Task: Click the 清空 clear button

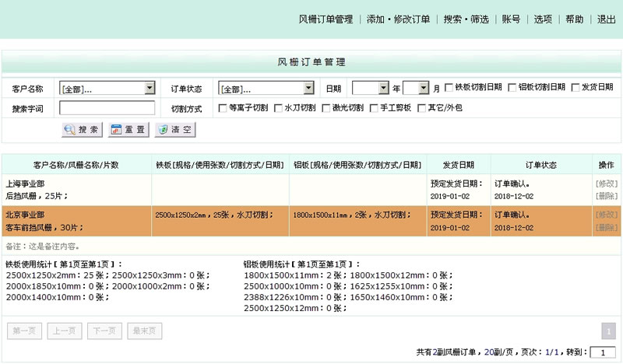Action: (174, 130)
